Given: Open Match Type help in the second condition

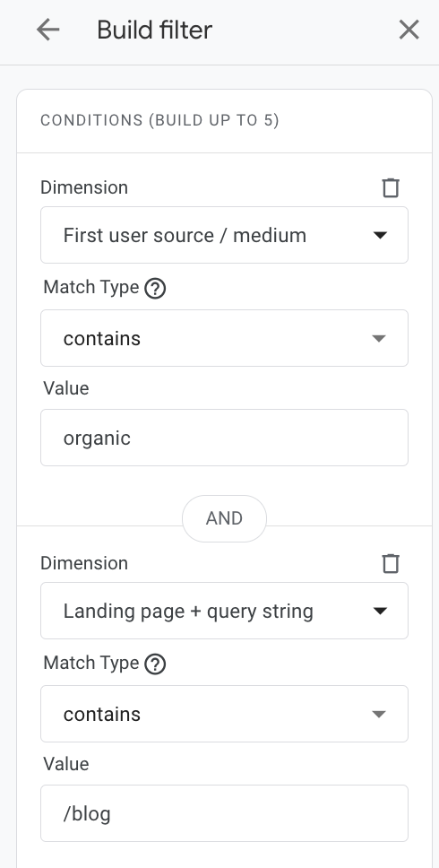Looking at the screenshot, I should tap(155, 664).
